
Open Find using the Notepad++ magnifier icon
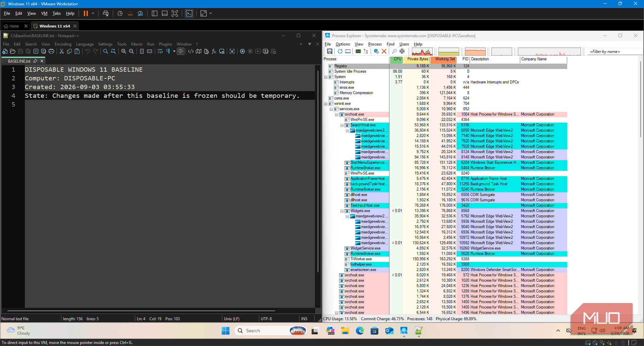tap(106, 51)
